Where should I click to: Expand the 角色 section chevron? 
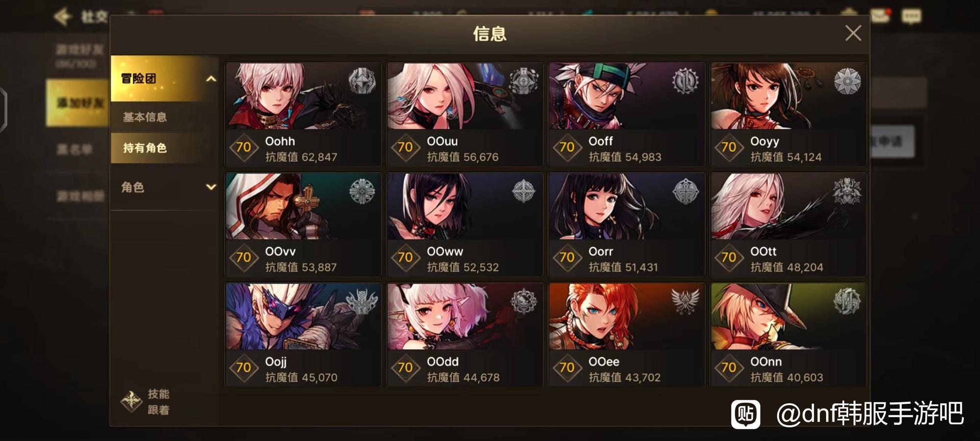211,187
